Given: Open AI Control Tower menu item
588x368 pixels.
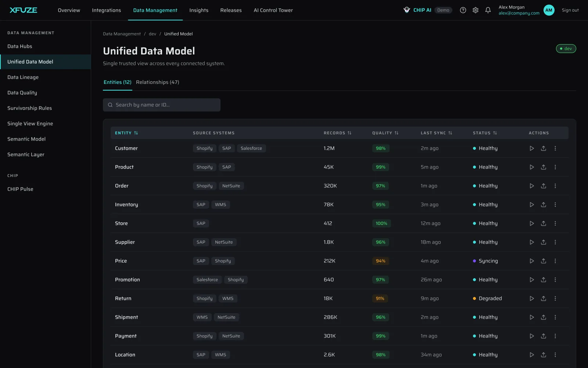Looking at the screenshot, I should point(273,10).
